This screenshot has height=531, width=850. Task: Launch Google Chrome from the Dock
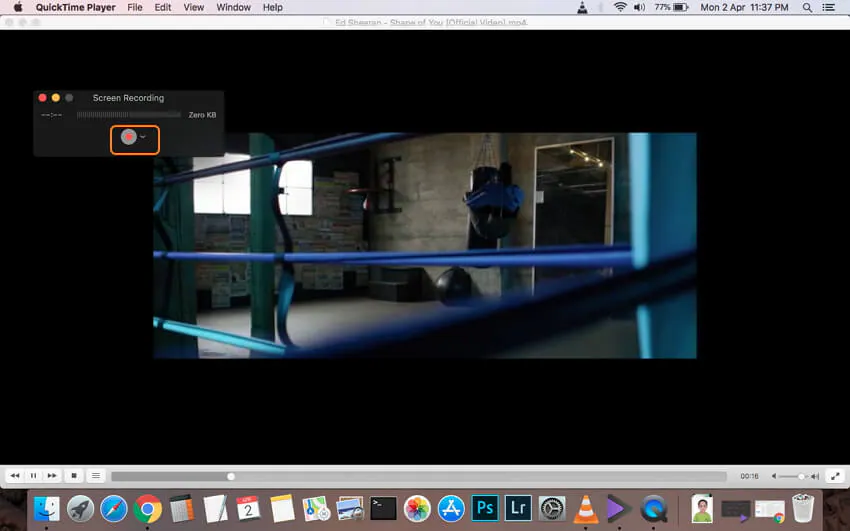(147, 509)
